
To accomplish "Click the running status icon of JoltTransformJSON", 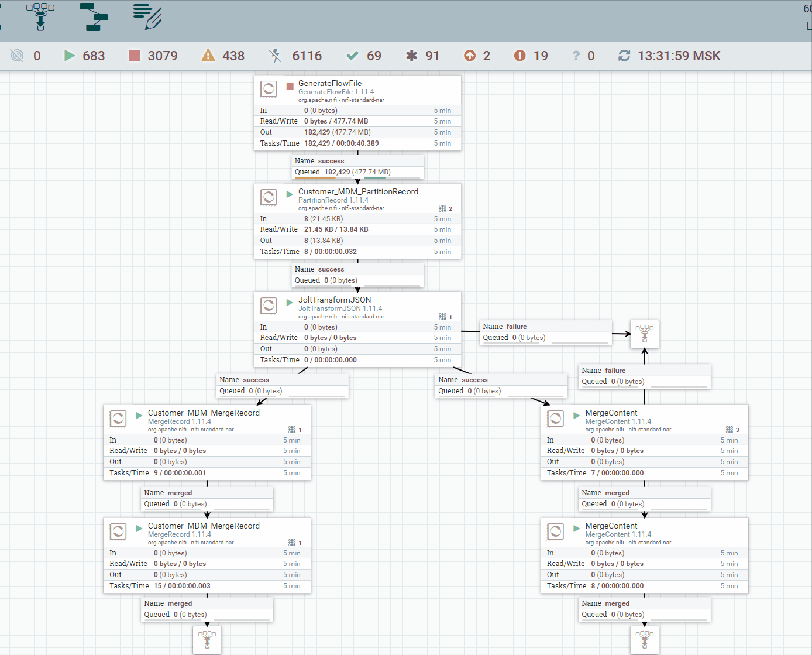I will [290, 303].
